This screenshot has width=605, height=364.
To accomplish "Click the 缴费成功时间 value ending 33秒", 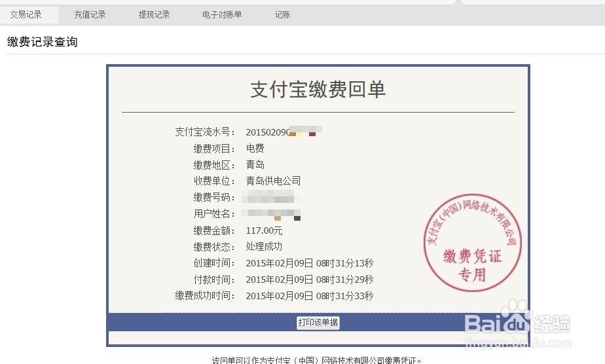I will tap(310, 296).
